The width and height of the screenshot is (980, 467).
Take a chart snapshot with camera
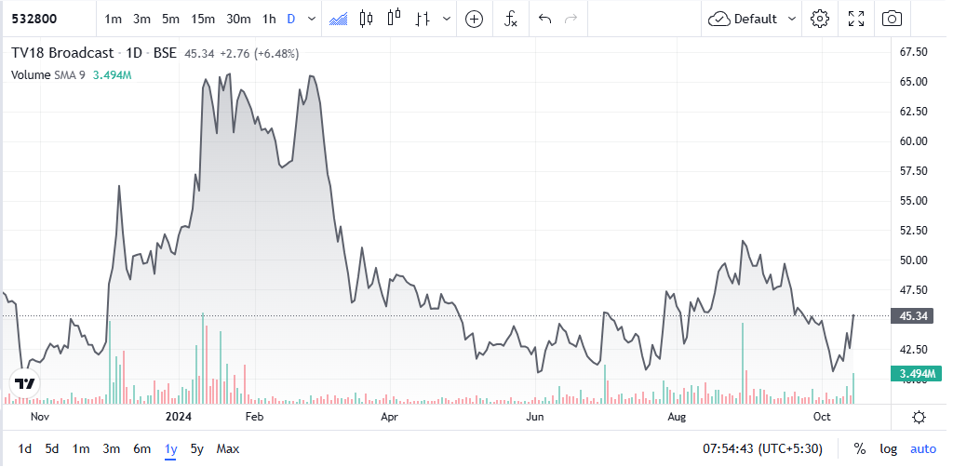tap(892, 19)
